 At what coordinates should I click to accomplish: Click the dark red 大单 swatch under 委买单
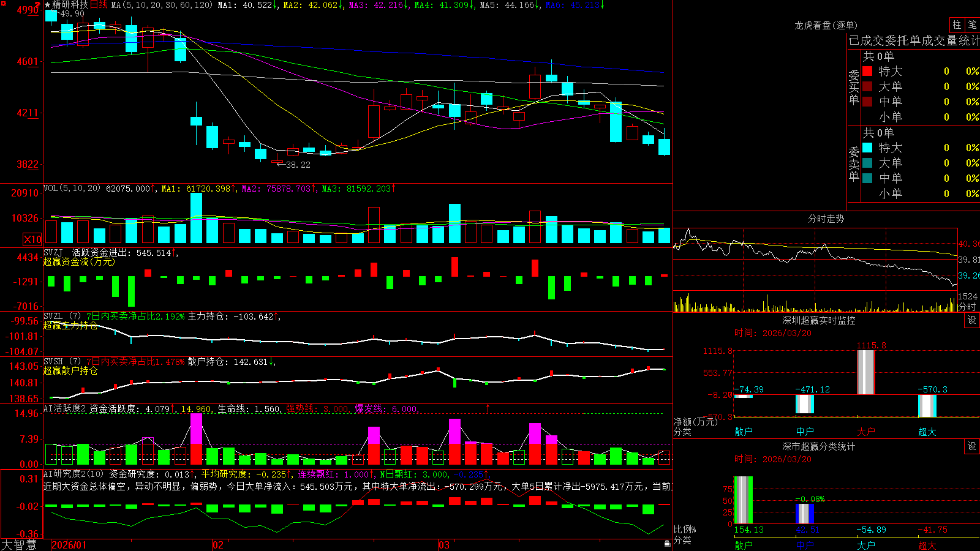point(867,86)
